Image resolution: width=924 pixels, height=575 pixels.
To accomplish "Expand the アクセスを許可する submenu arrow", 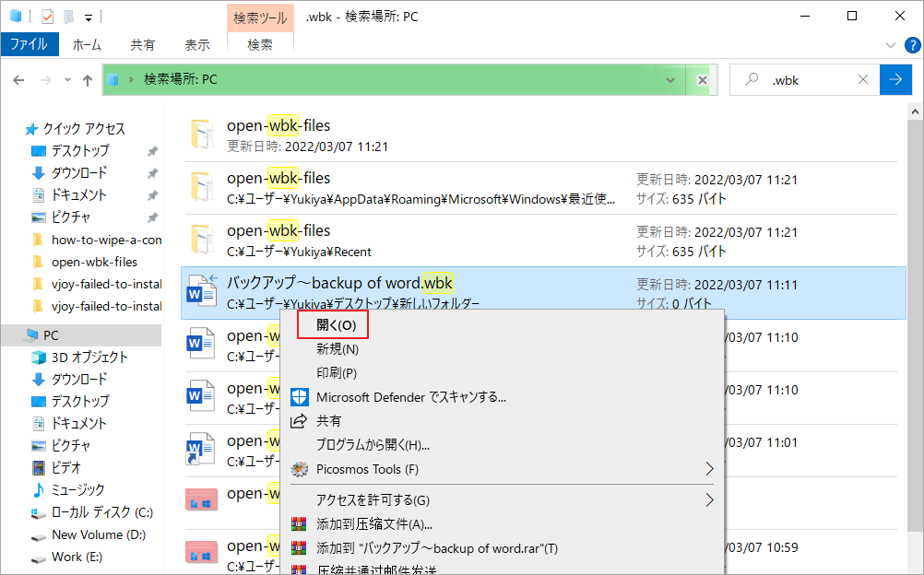I will [x=710, y=499].
